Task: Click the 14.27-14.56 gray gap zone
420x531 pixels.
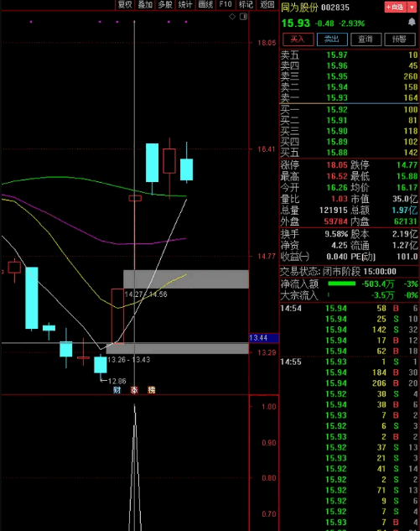Action: [186, 279]
